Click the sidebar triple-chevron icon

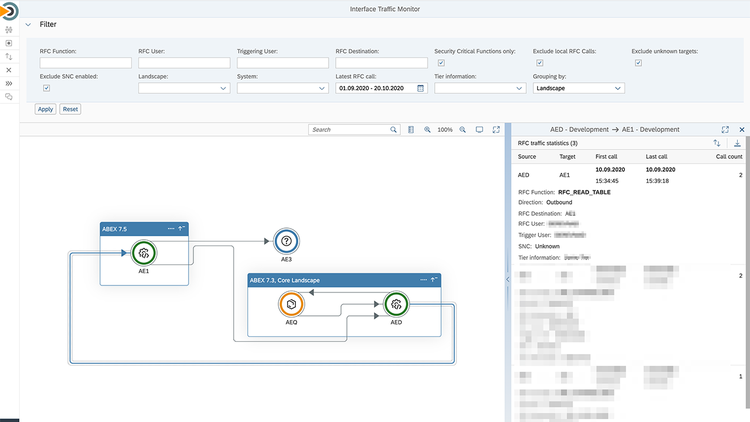pyautogui.click(x=9, y=83)
